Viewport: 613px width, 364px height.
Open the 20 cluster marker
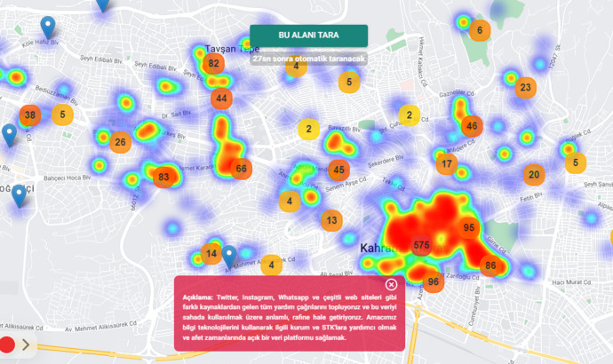point(534,175)
